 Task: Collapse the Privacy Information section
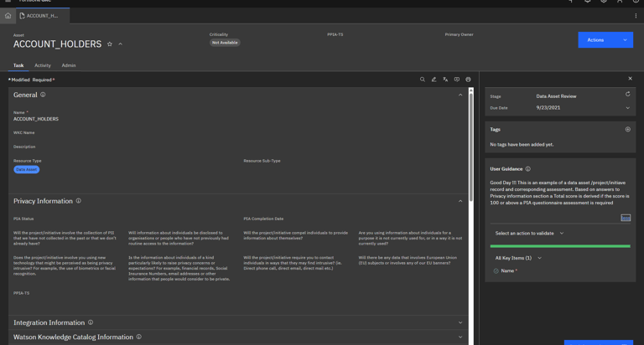coord(460,201)
